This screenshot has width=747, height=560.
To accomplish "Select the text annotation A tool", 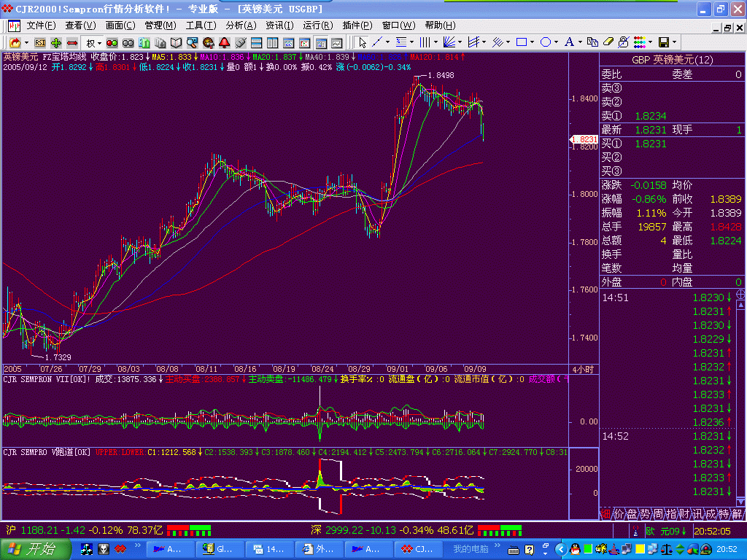I will (x=569, y=42).
